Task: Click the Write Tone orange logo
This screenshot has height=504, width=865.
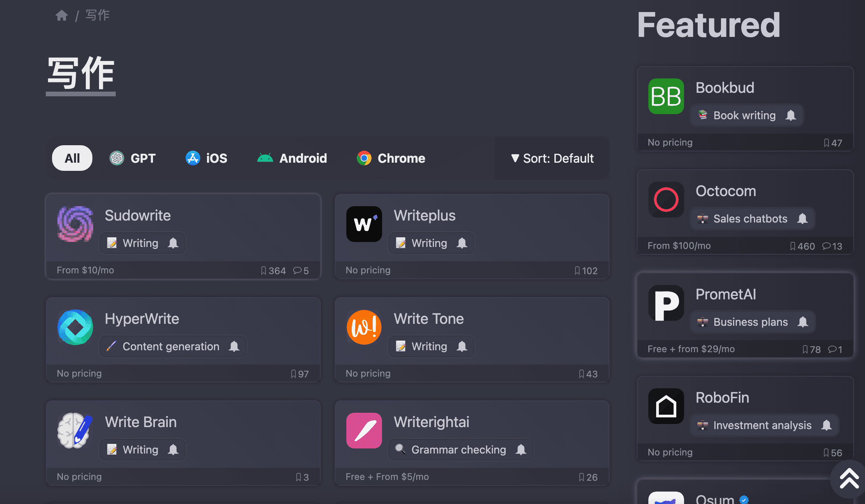Action: pos(364,327)
